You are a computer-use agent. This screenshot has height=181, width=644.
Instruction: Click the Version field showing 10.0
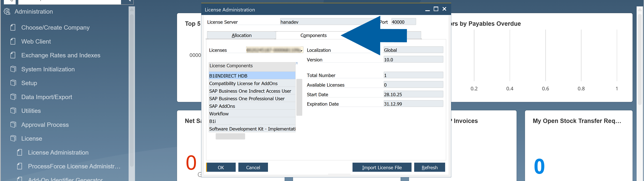413,59
